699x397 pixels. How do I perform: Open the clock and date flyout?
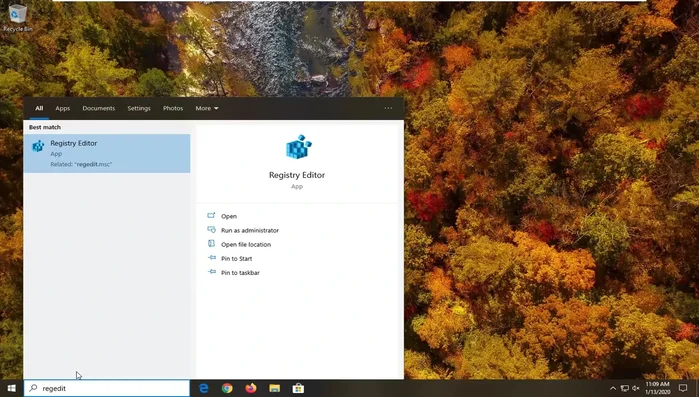tap(658, 388)
